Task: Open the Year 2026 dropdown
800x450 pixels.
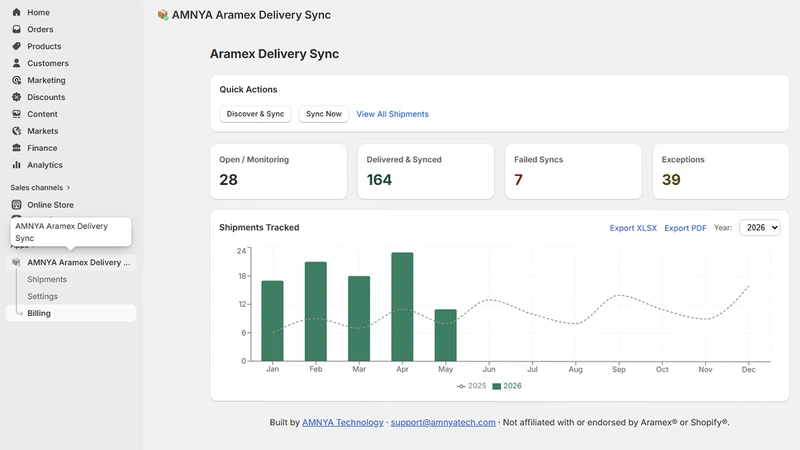Action: click(760, 228)
